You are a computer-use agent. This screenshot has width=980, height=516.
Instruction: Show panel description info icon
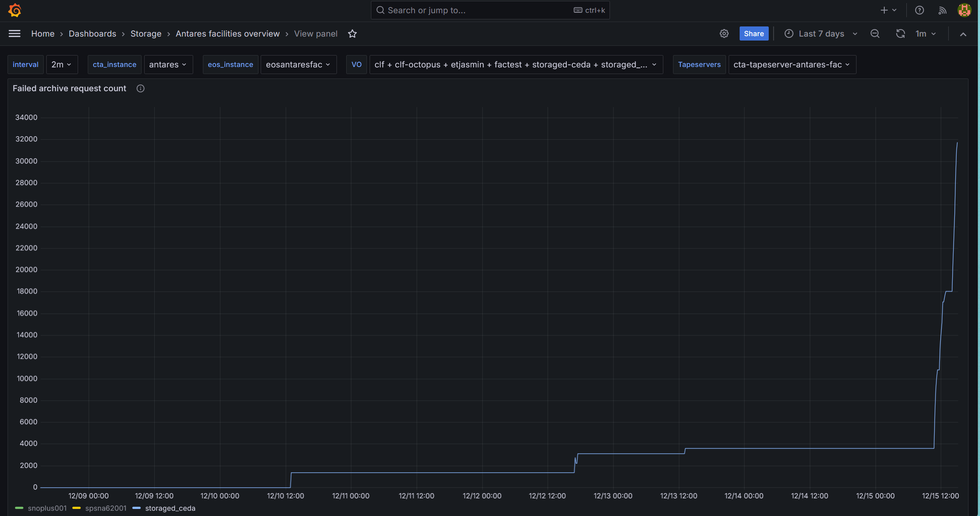click(140, 89)
